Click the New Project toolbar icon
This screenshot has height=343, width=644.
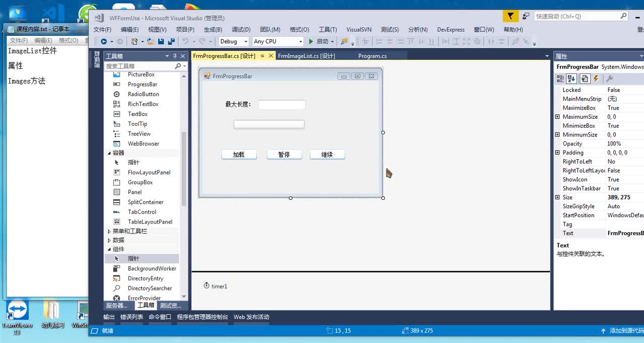[134, 41]
